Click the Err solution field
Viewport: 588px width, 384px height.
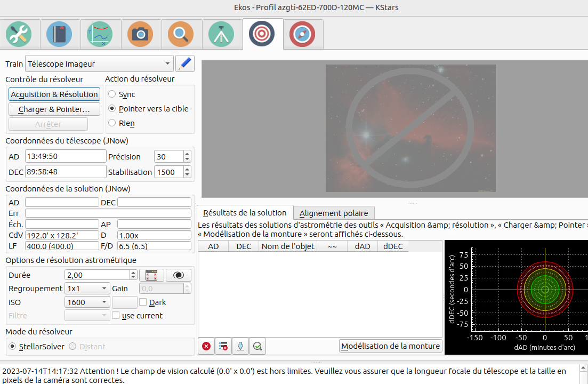pos(108,213)
